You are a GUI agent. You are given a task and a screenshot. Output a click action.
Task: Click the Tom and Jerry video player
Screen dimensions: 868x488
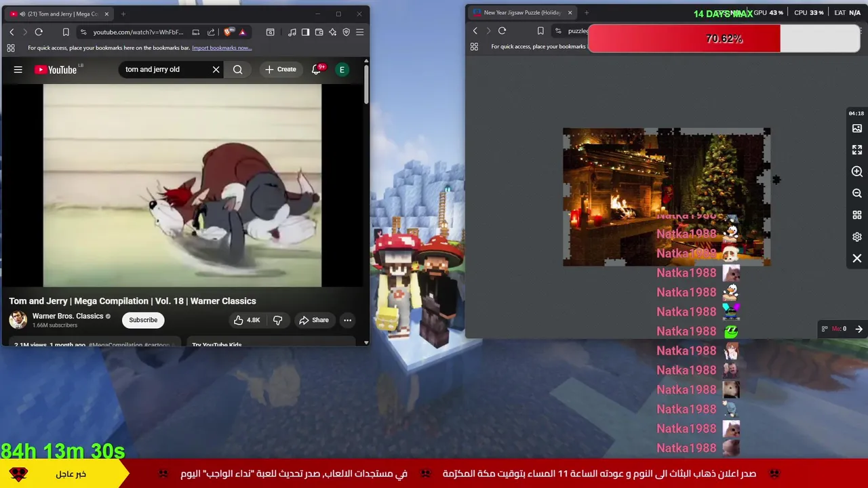pos(182,186)
